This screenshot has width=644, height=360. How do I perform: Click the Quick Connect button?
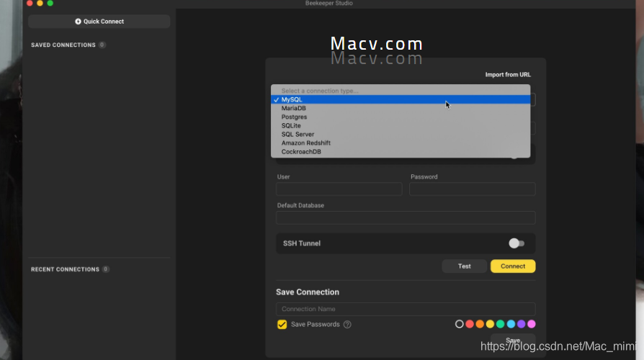[x=99, y=22]
